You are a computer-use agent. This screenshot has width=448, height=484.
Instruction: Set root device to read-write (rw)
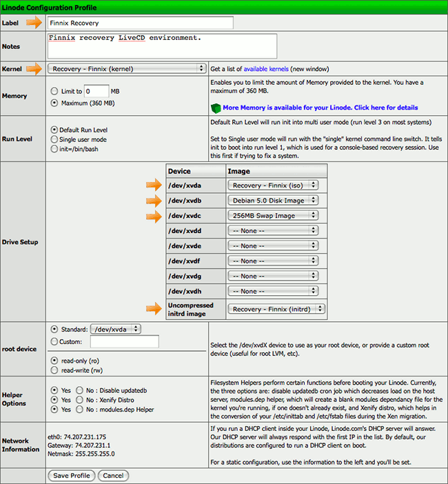pyautogui.click(x=54, y=370)
